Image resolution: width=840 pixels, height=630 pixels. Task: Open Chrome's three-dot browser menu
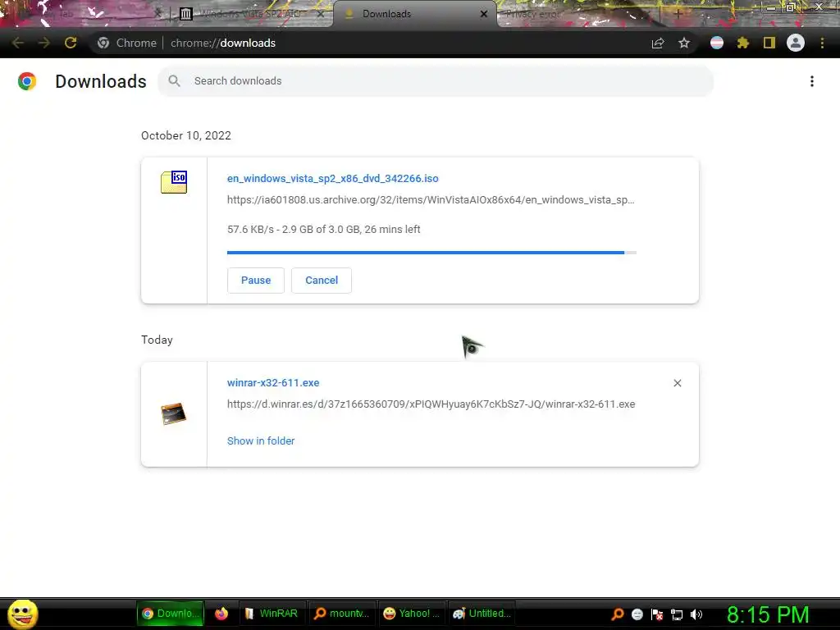click(822, 43)
